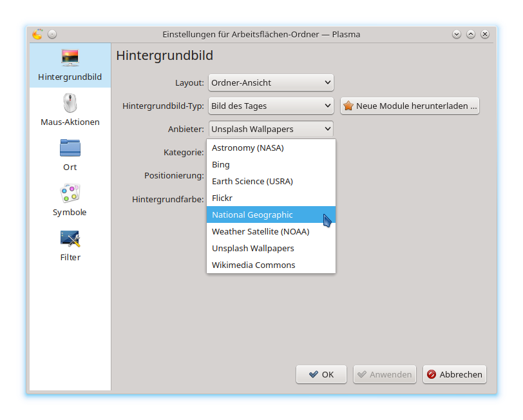The height and width of the screenshot is (420, 523).
Task: Expand the Layout dropdown Ordner-Ansicht
Action: pyautogui.click(x=271, y=82)
